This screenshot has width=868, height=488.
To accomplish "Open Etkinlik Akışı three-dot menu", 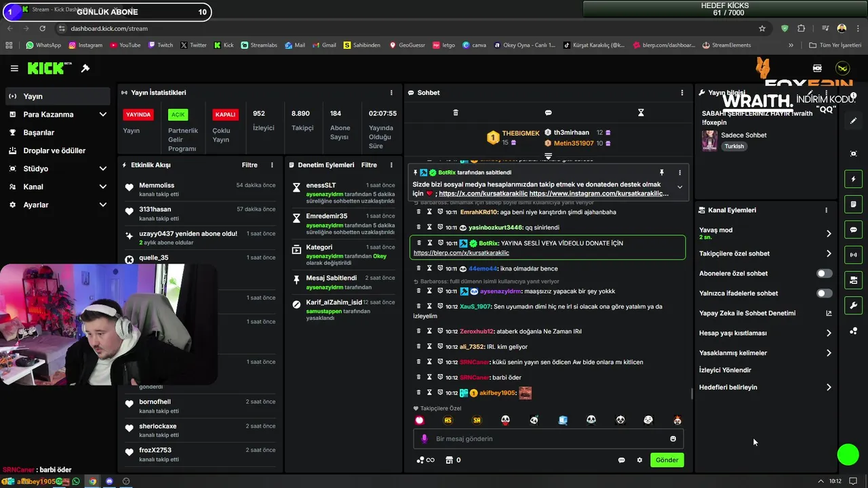I will pyautogui.click(x=272, y=165).
